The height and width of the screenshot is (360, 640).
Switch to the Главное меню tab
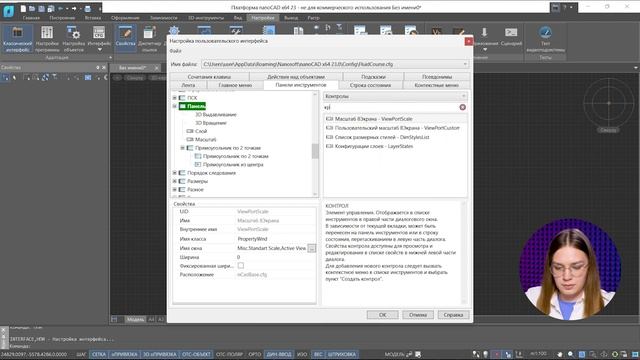[x=235, y=85]
